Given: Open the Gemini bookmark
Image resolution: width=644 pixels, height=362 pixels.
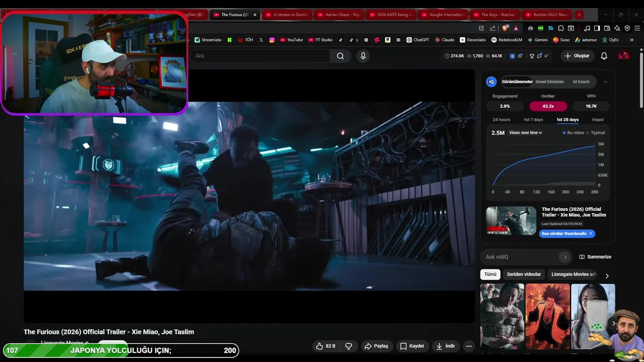Looking at the screenshot, I should (x=537, y=40).
